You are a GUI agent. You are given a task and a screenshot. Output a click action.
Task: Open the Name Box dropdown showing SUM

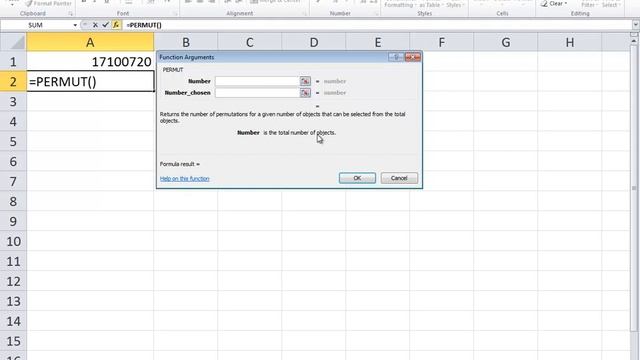(x=75, y=25)
